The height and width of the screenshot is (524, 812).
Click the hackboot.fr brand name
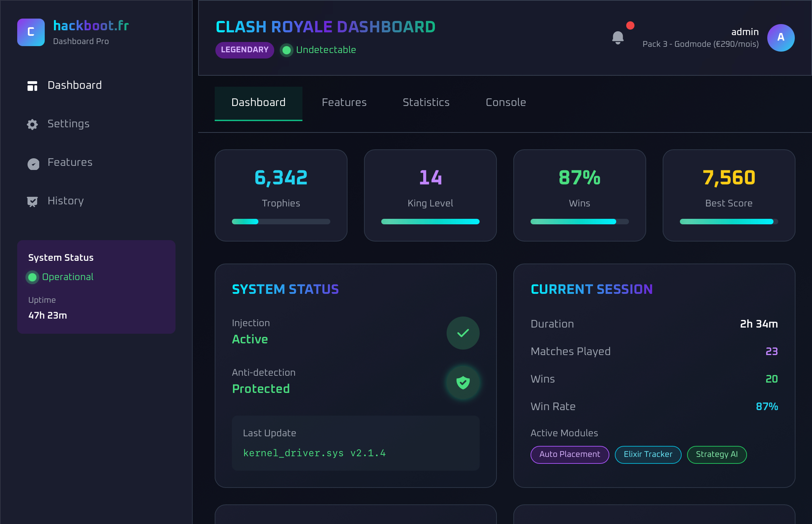pos(91,26)
